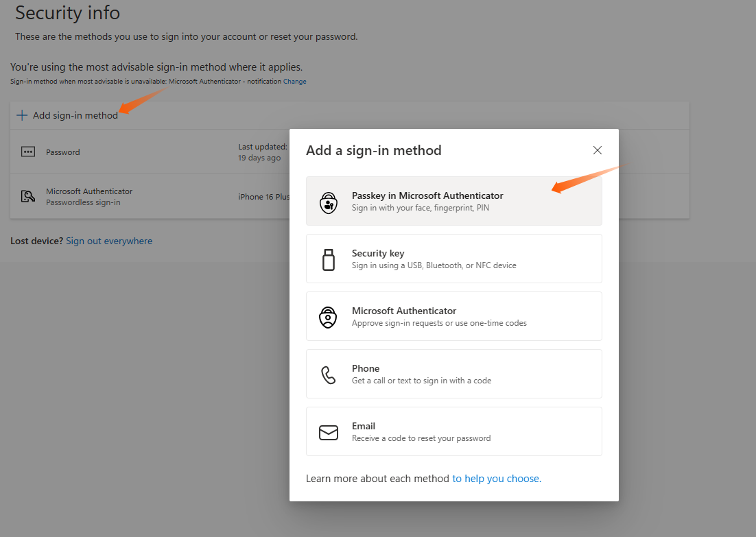Click the Microsoft Authenticator lock icon in the dialog
756x537 pixels.
pos(329,317)
